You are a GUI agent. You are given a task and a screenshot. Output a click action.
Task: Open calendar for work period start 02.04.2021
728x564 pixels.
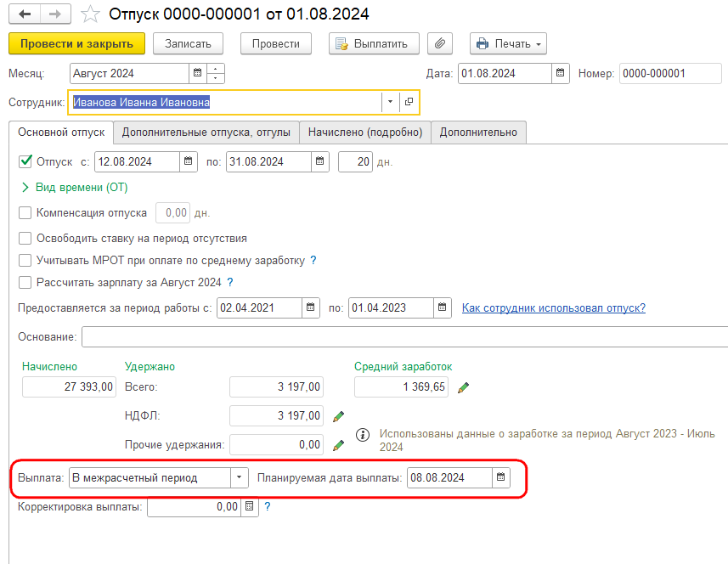[x=311, y=307]
